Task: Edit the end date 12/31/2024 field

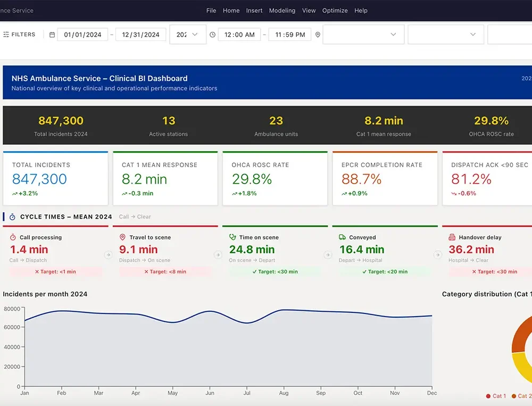Action: 140,35
